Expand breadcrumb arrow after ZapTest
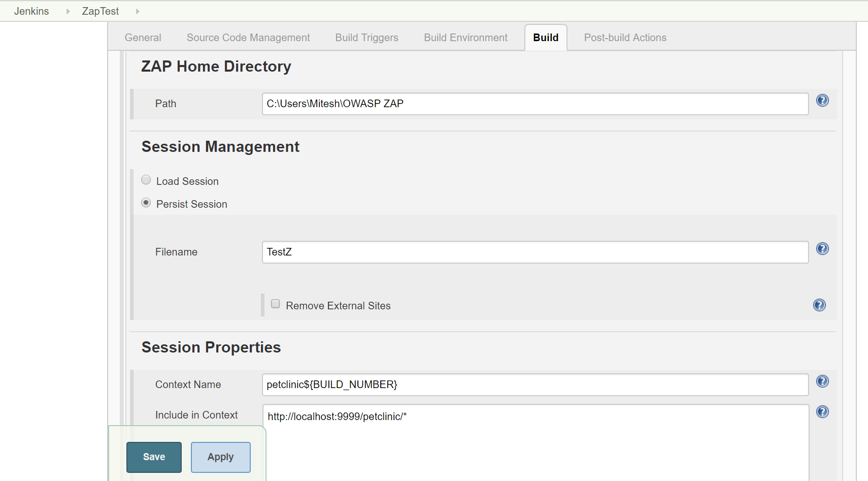The width and height of the screenshot is (868, 481). pos(137,11)
